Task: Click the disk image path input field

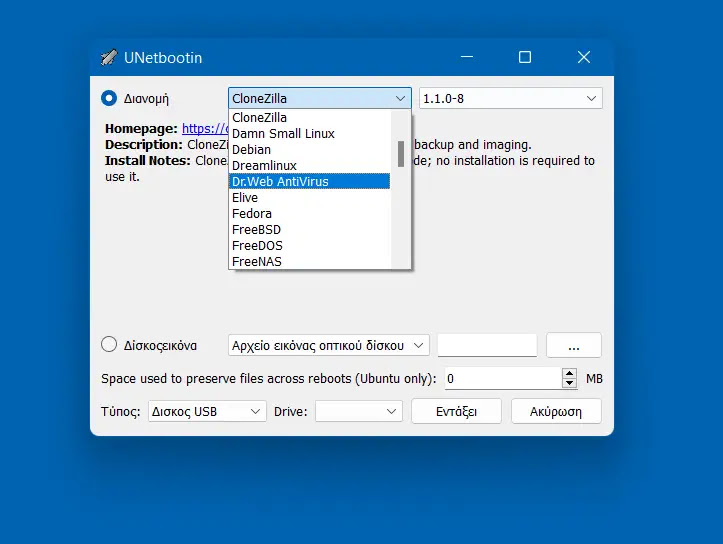Action: (x=487, y=345)
